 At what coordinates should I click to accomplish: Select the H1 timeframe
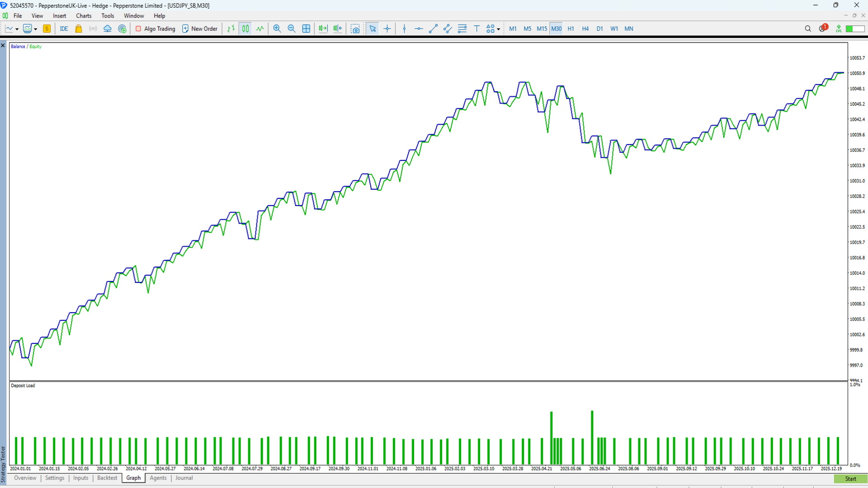[571, 28]
